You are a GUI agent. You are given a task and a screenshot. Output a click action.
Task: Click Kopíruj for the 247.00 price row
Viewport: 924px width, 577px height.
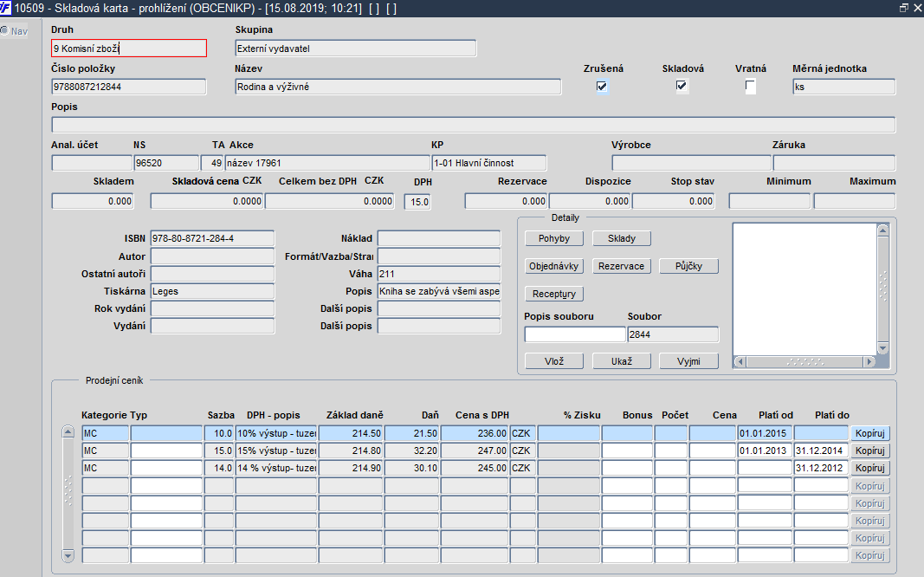(x=869, y=451)
